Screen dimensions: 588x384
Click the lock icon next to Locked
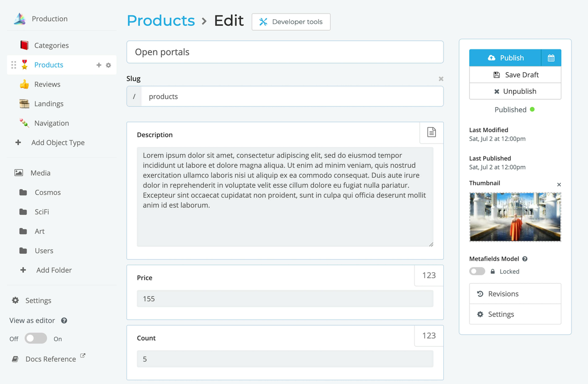pyautogui.click(x=493, y=271)
